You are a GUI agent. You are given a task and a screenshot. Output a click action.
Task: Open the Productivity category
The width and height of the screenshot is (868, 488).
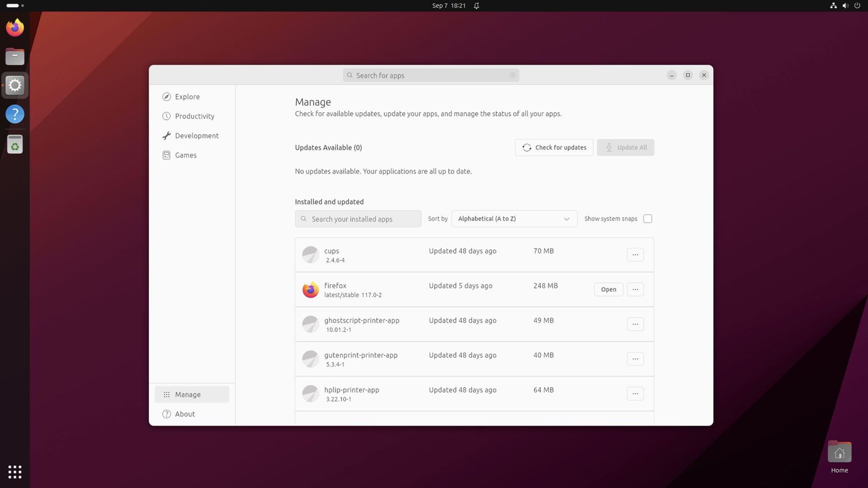point(194,116)
